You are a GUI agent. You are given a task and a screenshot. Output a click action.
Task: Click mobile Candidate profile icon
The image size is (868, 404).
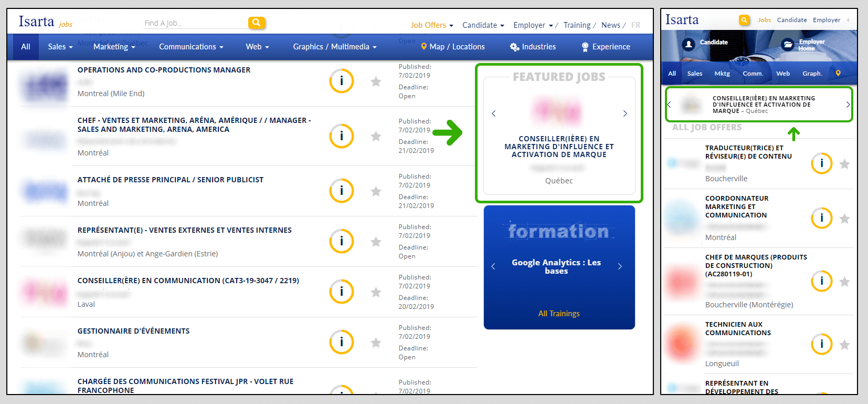point(689,44)
